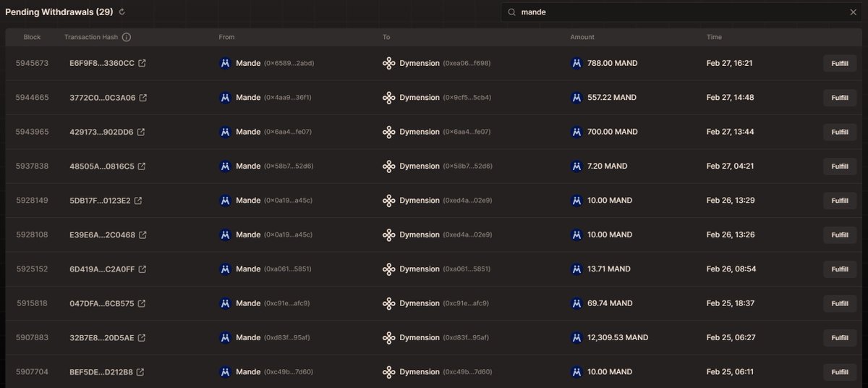Fulfill the 700.00 MAND withdrawal
This screenshot has height=388, width=868.
point(840,132)
